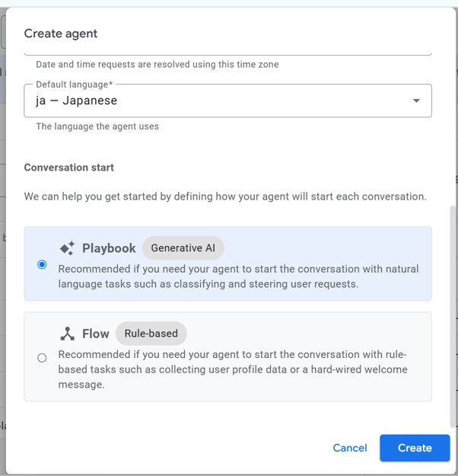Expand the Default language dropdown arrow
The height and width of the screenshot is (476, 458).
[416, 101]
